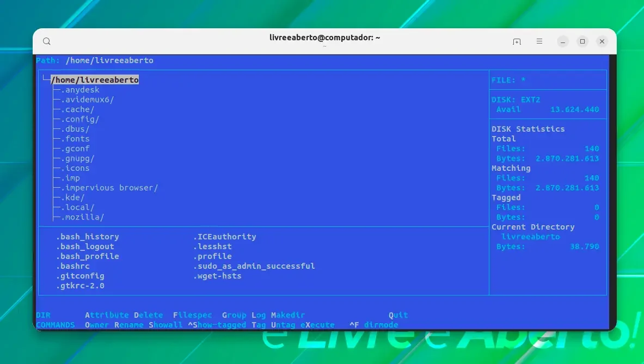This screenshot has height=364, width=644.
Task: Click the Quit command
Action: click(398, 315)
